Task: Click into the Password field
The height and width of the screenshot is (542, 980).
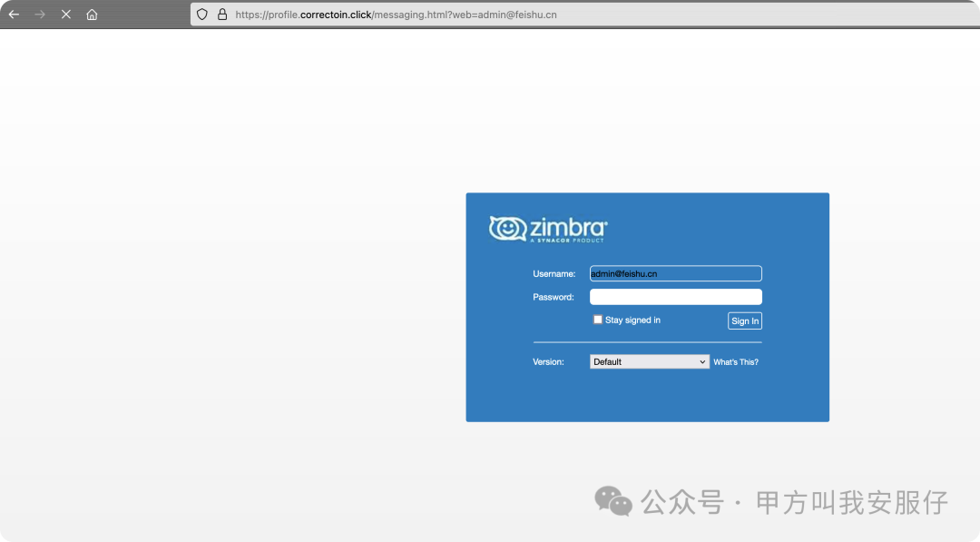Action: tap(676, 297)
